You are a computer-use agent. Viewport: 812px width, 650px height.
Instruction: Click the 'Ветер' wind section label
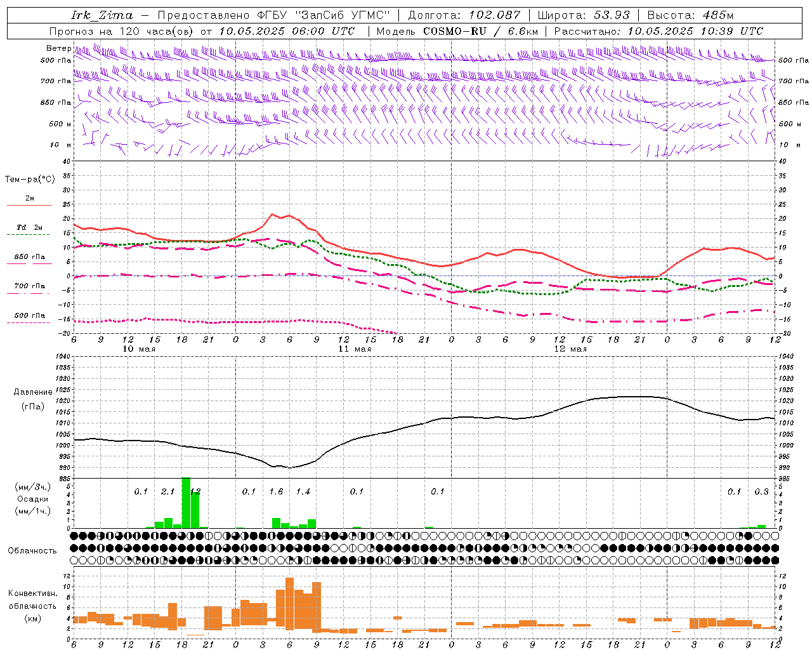(x=58, y=48)
